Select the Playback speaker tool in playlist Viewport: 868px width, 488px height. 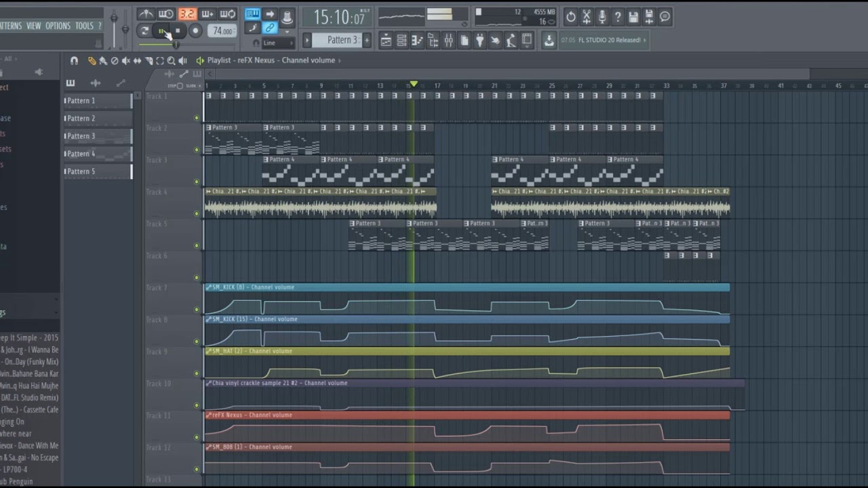coord(182,61)
